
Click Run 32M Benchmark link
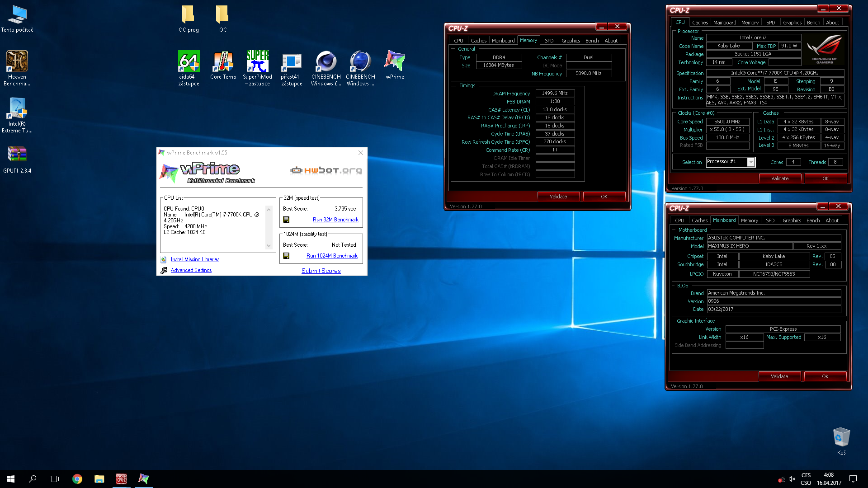pyautogui.click(x=335, y=220)
